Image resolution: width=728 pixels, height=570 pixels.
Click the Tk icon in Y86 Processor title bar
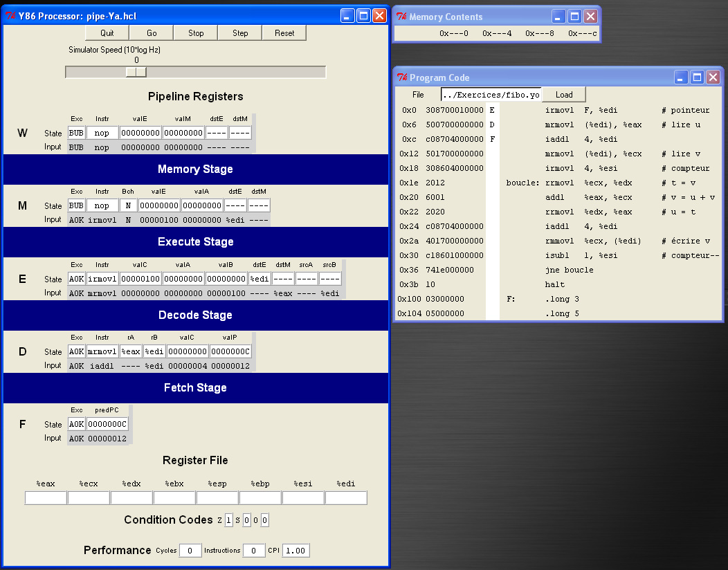coord(10,16)
